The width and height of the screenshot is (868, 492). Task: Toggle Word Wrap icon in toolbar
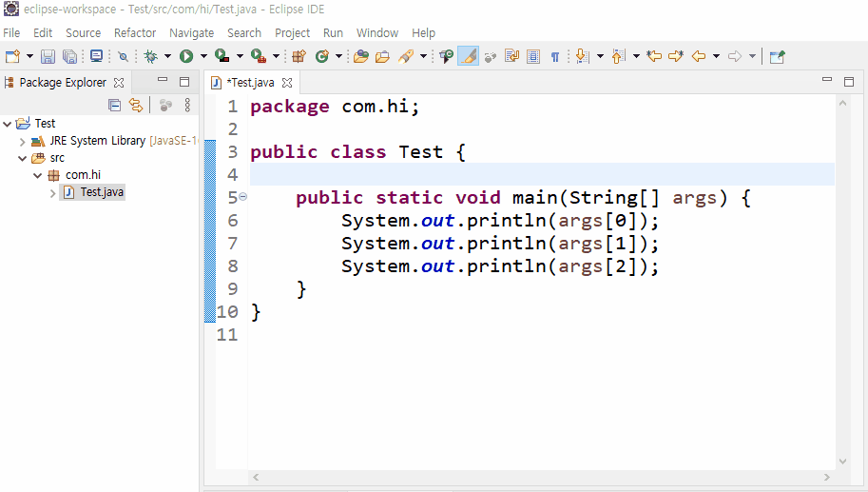click(511, 56)
